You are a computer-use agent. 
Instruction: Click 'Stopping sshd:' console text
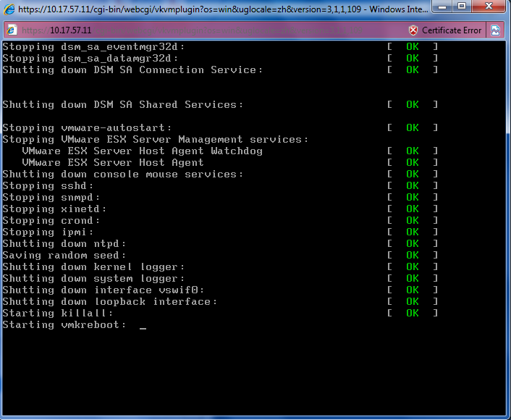pos(48,185)
